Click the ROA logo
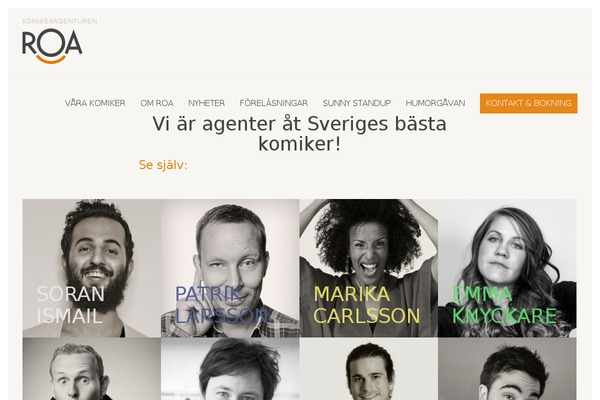Viewport: 600px width, 400px height. pos(52,41)
